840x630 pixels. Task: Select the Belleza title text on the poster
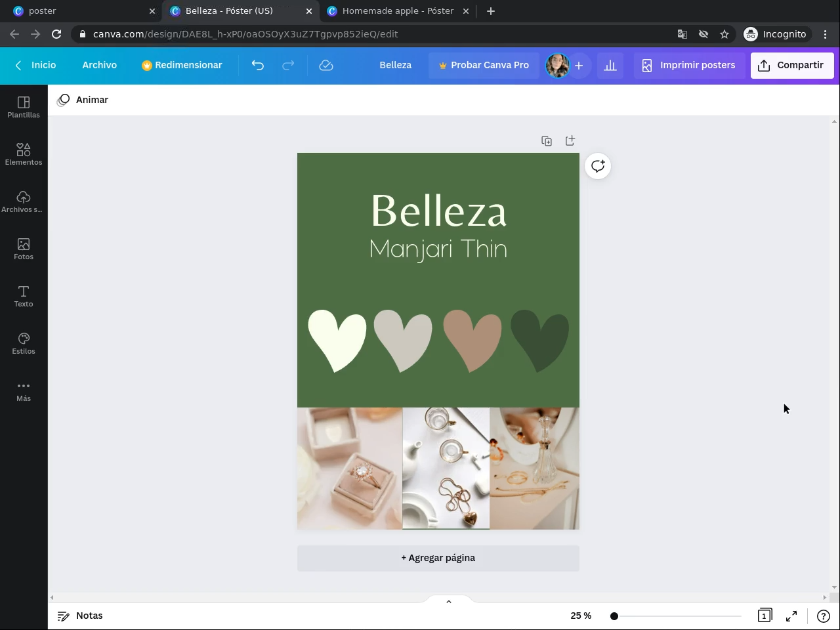[x=438, y=211]
